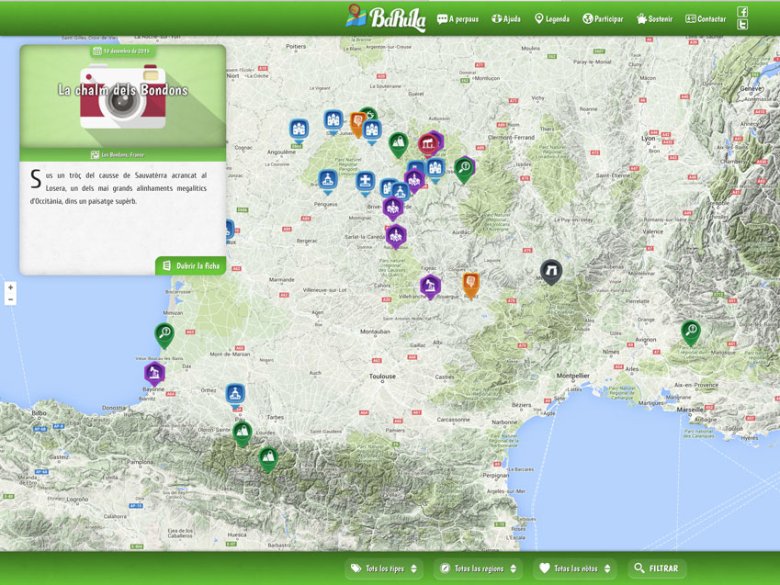The width and height of the screenshot is (780, 585).
Task: Select purple marker above Bayonne
Action: (155, 374)
